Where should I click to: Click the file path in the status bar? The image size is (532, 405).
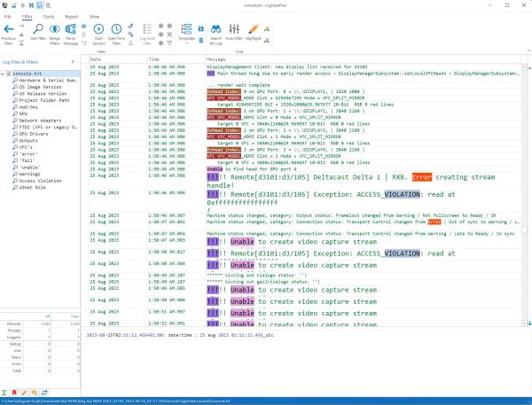coord(115,401)
